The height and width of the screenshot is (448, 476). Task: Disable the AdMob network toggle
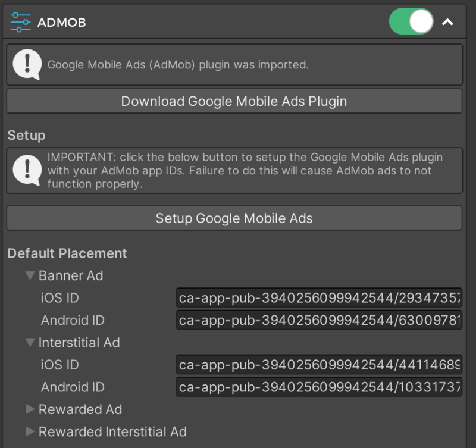pos(411,21)
